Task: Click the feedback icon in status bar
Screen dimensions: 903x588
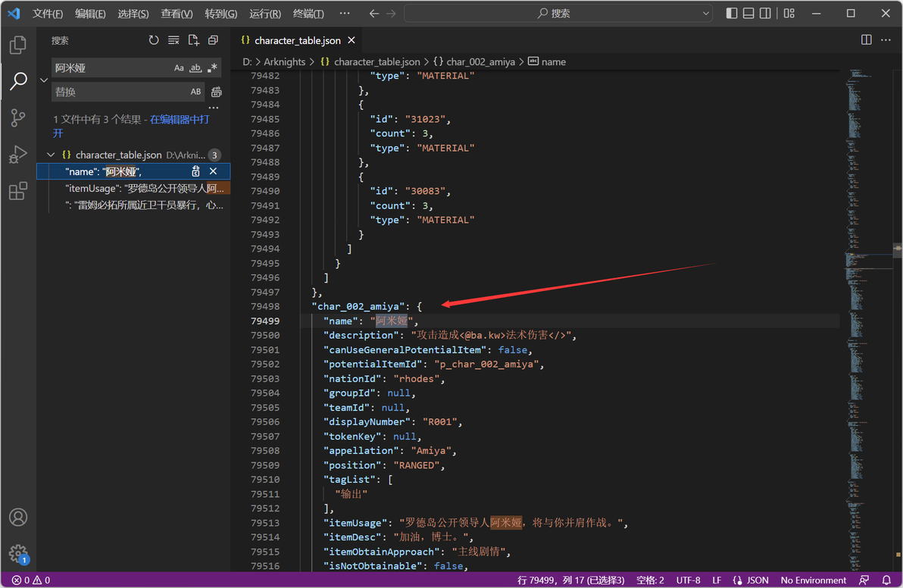Action: click(864, 580)
